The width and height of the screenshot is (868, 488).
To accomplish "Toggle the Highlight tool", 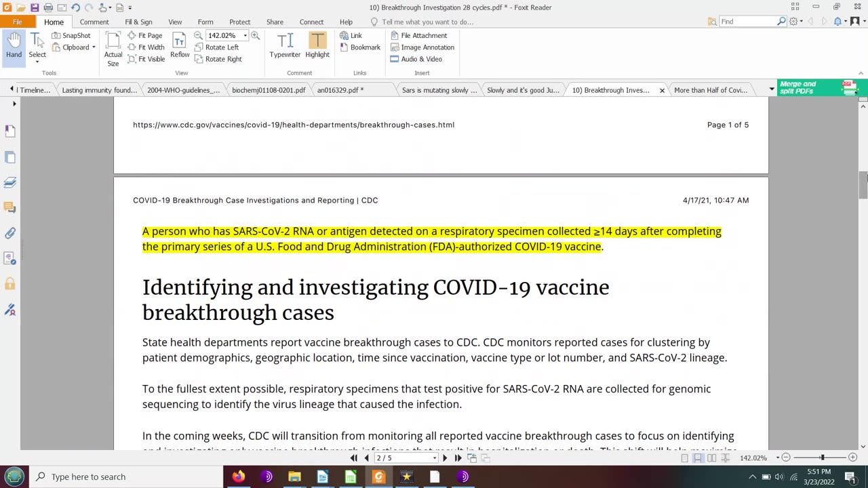I will tap(317, 46).
